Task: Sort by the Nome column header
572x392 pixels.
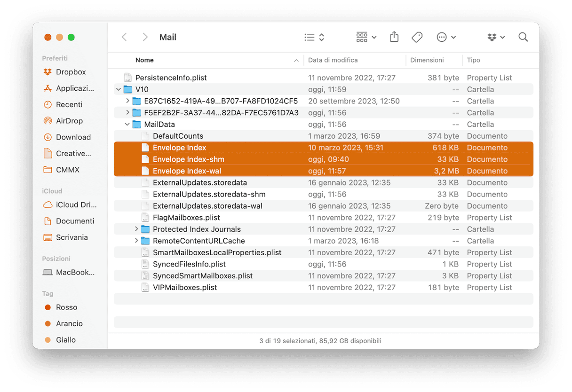Action: (144, 60)
